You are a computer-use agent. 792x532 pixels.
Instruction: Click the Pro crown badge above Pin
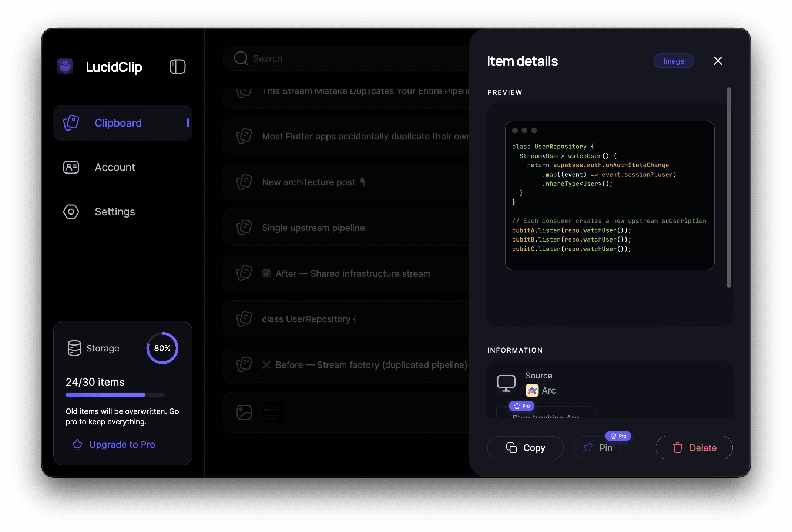point(618,435)
